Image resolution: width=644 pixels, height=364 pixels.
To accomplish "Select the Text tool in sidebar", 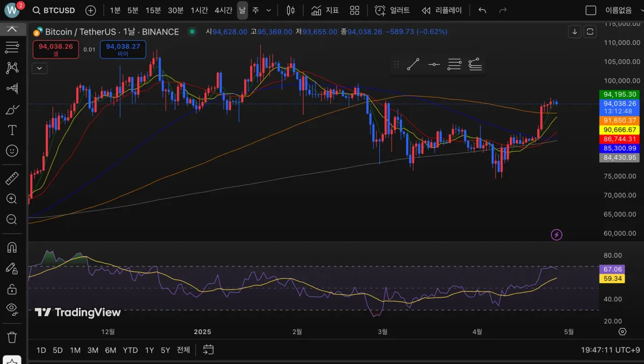I will [x=12, y=130].
